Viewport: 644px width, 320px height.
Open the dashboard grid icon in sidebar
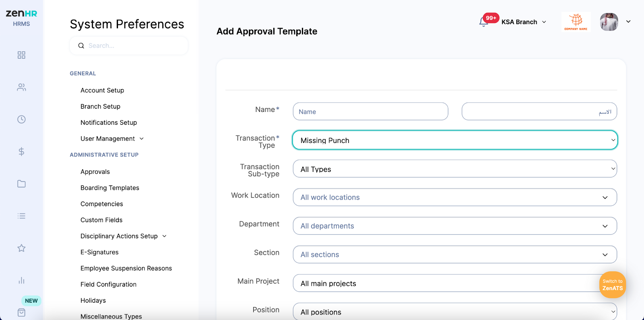(21, 55)
